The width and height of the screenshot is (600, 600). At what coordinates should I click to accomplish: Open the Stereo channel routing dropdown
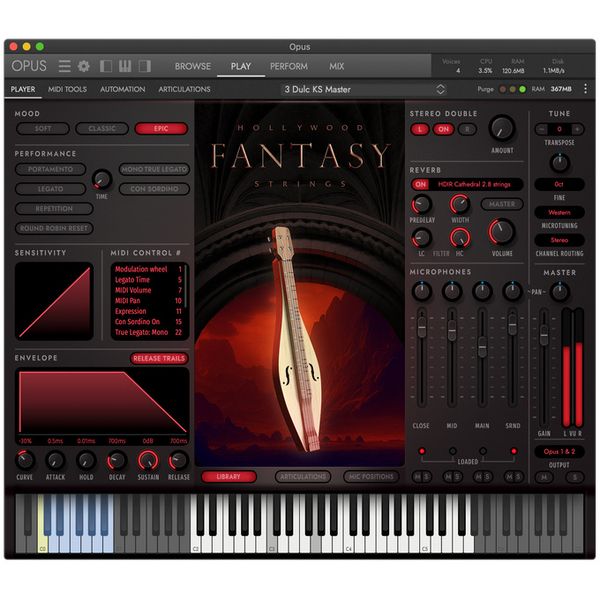click(x=559, y=240)
